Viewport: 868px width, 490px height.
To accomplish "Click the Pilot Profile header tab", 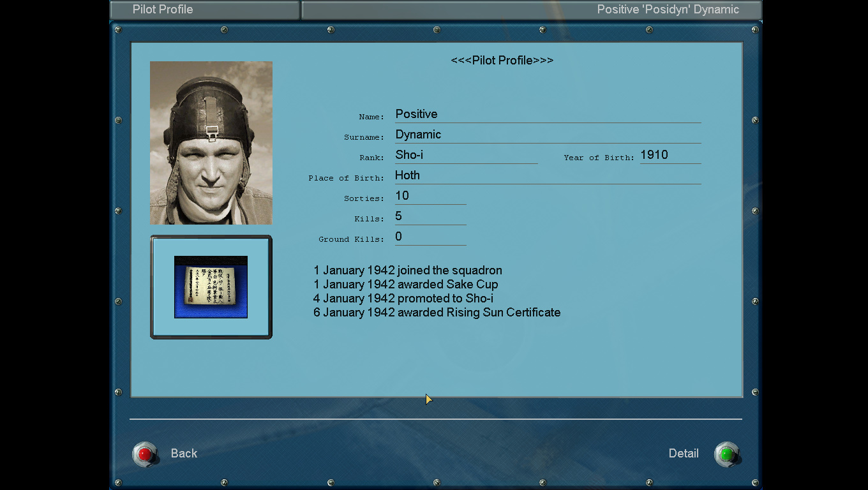I will click(204, 10).
